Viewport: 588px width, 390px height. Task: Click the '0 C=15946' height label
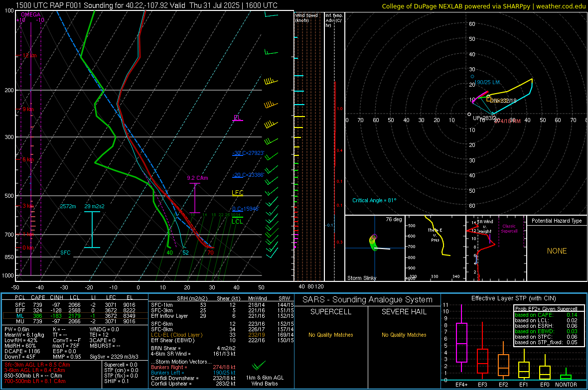(246, 209)
